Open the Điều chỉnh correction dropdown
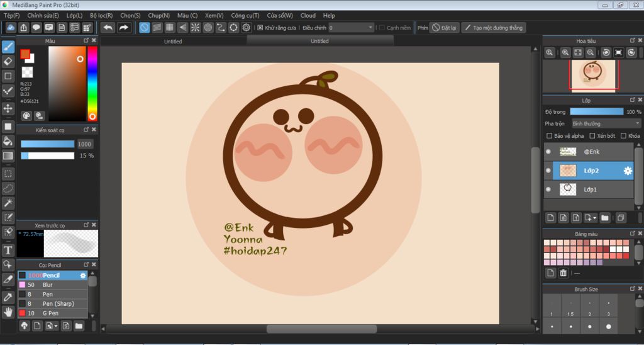Image resolution: width=644 pixels, height=345 pixels. pos(351,28)
